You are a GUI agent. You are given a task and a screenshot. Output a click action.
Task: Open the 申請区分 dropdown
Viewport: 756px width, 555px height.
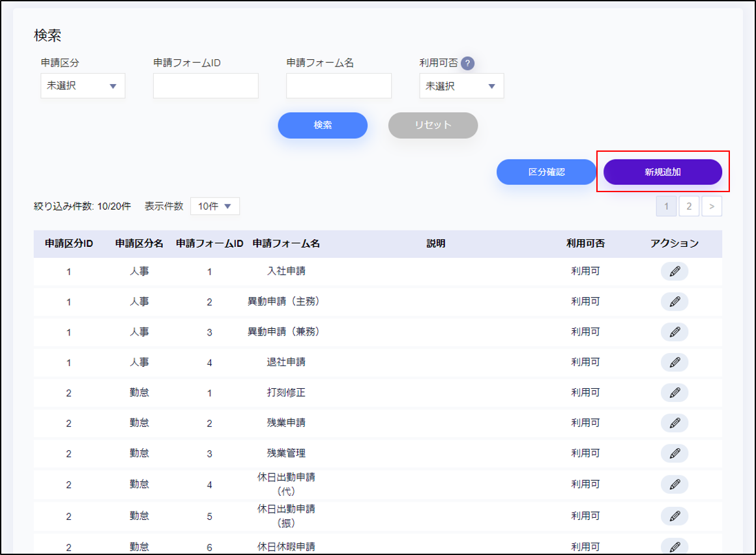83,86
